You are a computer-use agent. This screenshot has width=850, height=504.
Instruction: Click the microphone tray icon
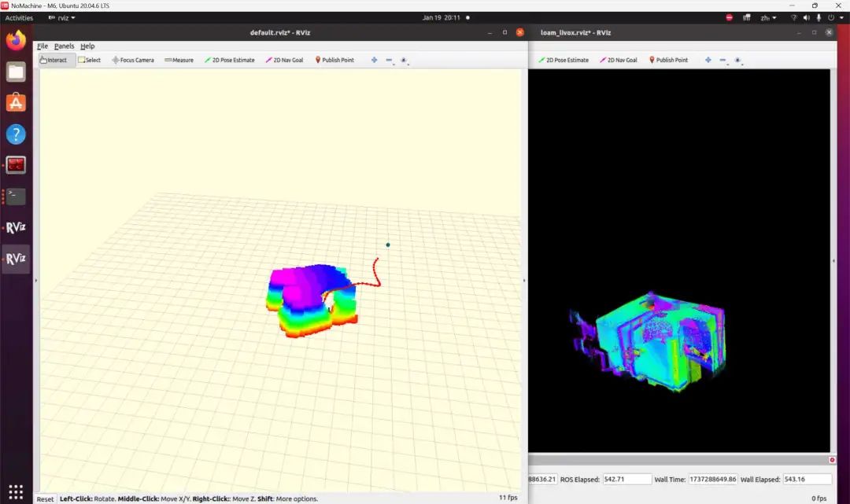(x=819, y=18)
